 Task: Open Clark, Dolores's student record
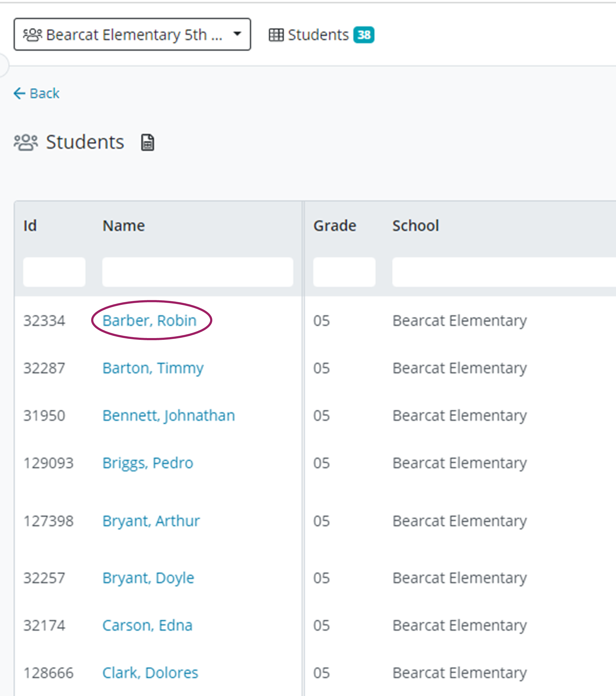pos(150,672)
